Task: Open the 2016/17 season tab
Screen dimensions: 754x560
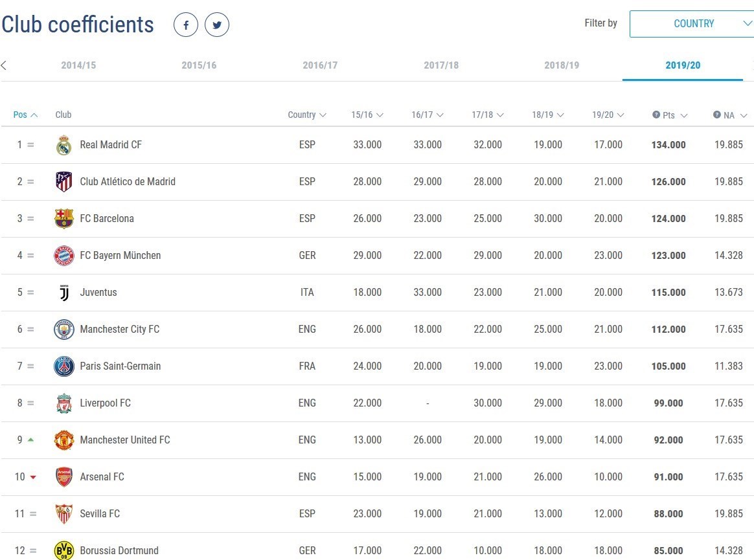Action: (x=320, y=65)
